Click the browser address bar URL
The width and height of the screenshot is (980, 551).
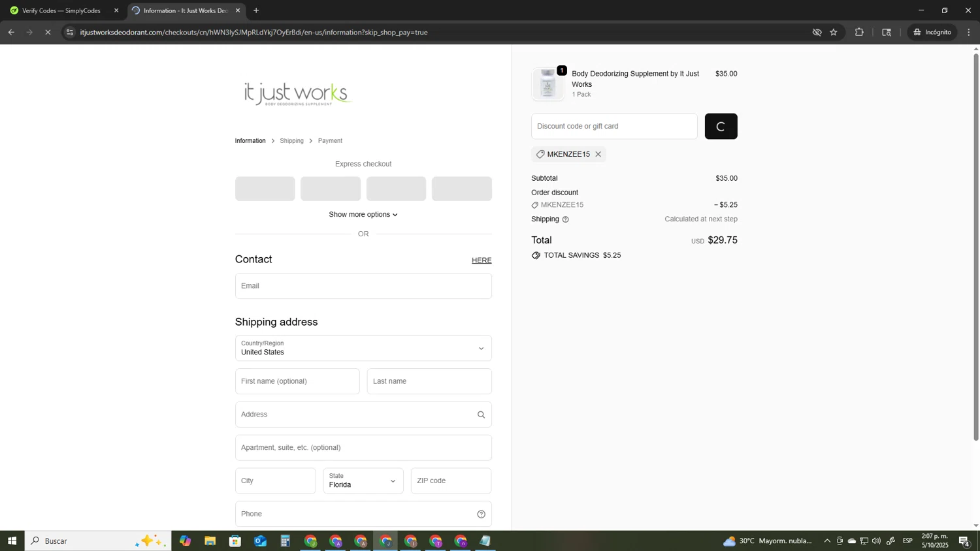[x=253, y=32]
